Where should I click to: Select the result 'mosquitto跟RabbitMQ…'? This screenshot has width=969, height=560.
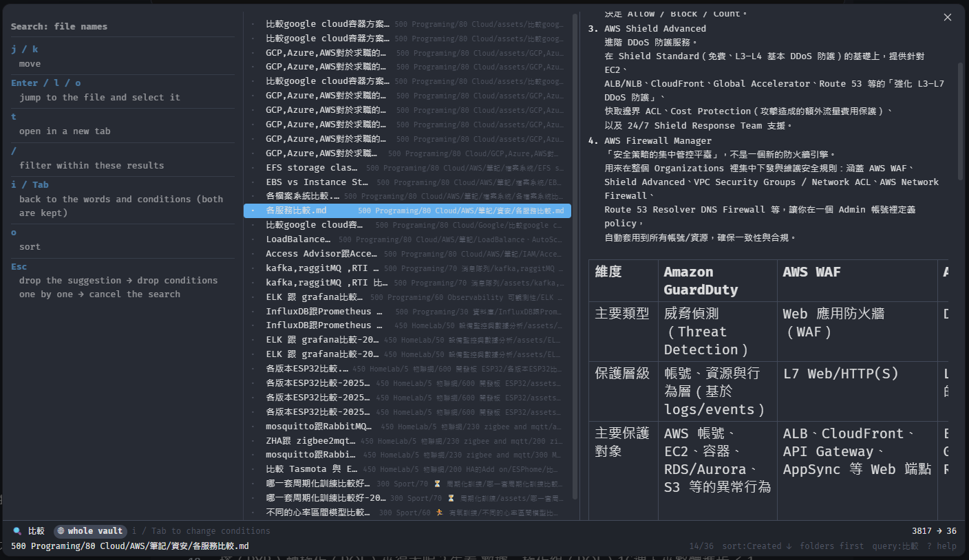[x=407, y=427]
